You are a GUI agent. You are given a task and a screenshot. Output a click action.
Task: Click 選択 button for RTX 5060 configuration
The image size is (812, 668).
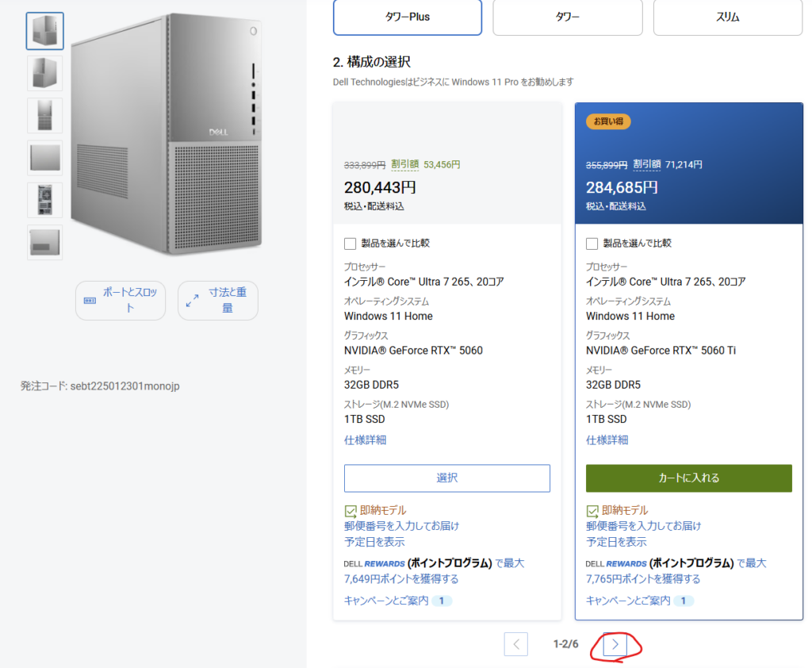pos(447,478)
